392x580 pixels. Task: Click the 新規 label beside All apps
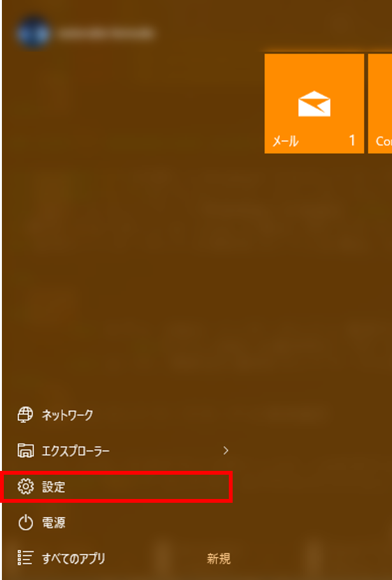coord(219,558)
